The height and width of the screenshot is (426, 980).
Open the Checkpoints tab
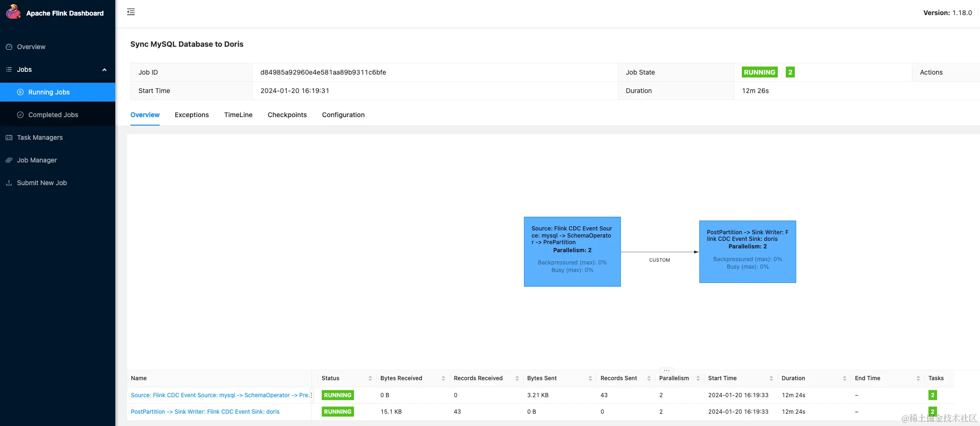287,115
